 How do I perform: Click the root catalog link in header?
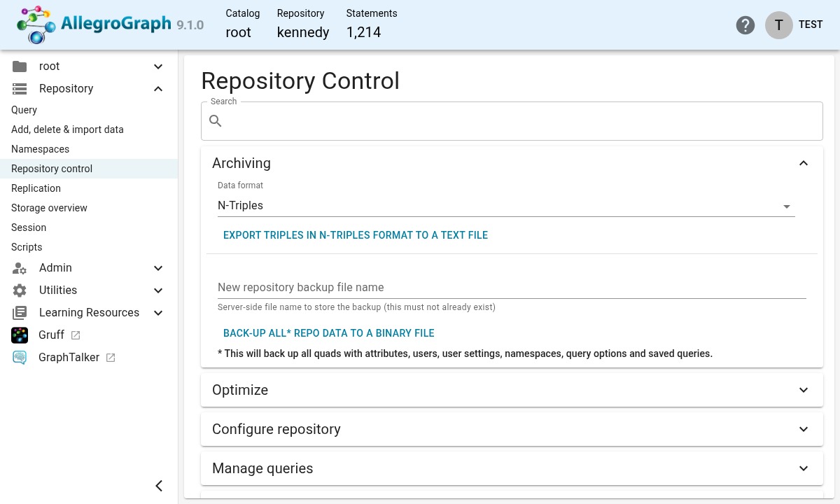pyautogui.click(x=238, y=32)
